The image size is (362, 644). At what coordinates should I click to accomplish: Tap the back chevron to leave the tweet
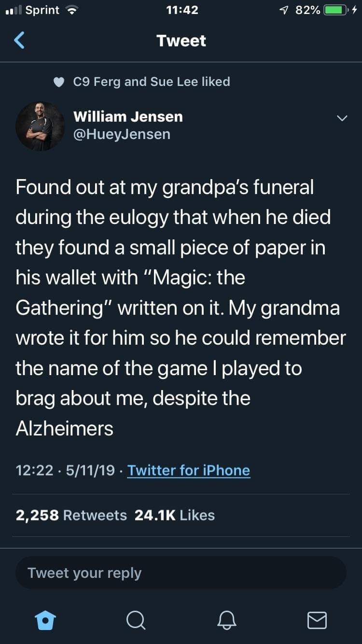tap(18, 41)
